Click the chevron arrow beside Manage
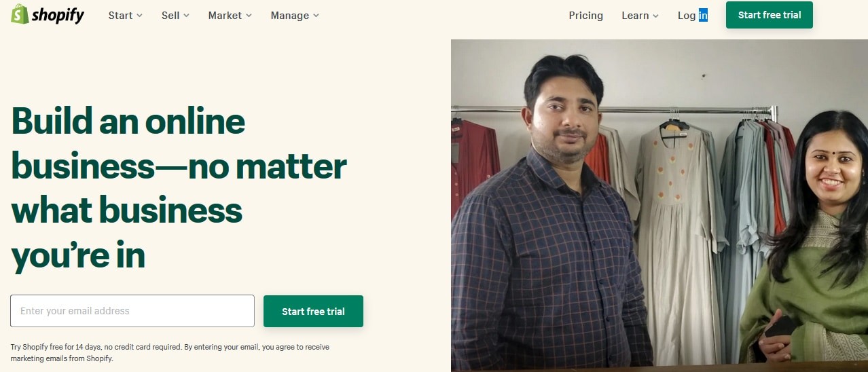This screenshot has width=868, height=372. pyautogui.click(x=316, y=16)
